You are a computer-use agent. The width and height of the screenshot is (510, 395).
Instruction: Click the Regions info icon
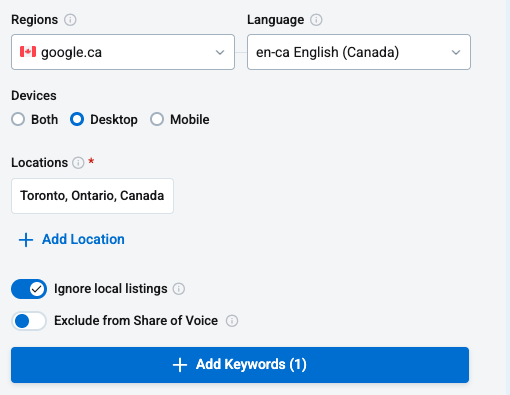(x=70, y=20)
